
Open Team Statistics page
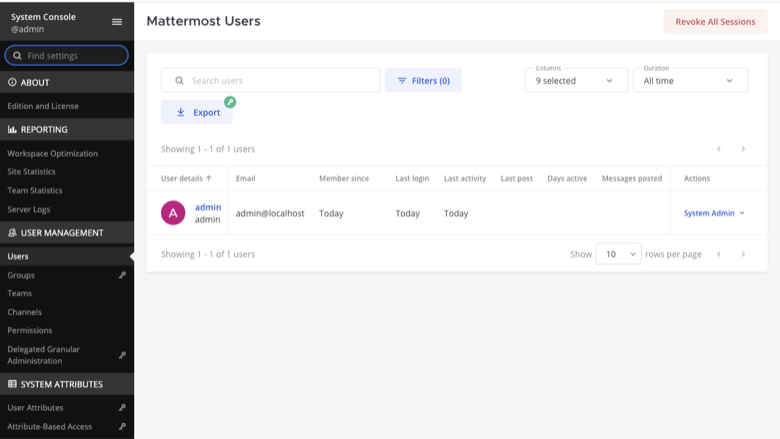(35, 190)
